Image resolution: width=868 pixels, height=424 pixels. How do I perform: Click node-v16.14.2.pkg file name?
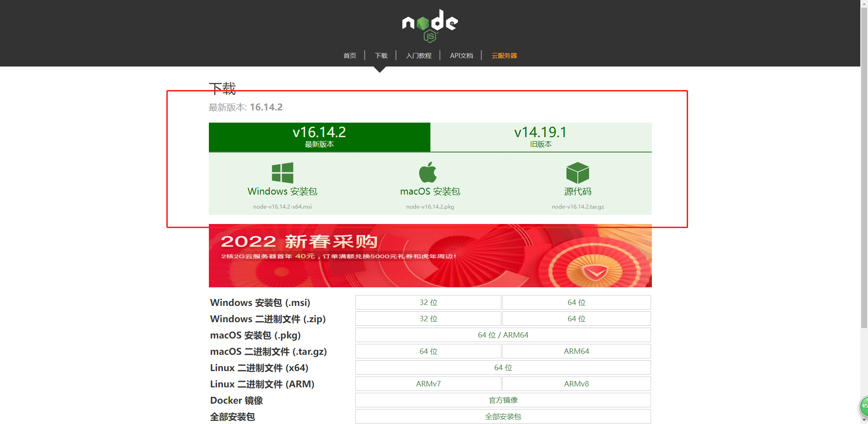pyautogui.click(x=430, y=207)
